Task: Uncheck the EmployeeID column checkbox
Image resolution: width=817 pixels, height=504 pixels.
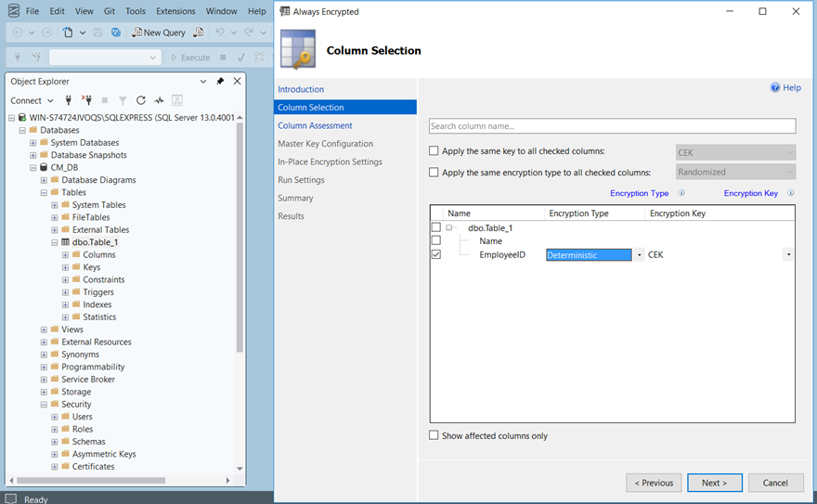Action: pyautogui.click(x=436, y=254)
